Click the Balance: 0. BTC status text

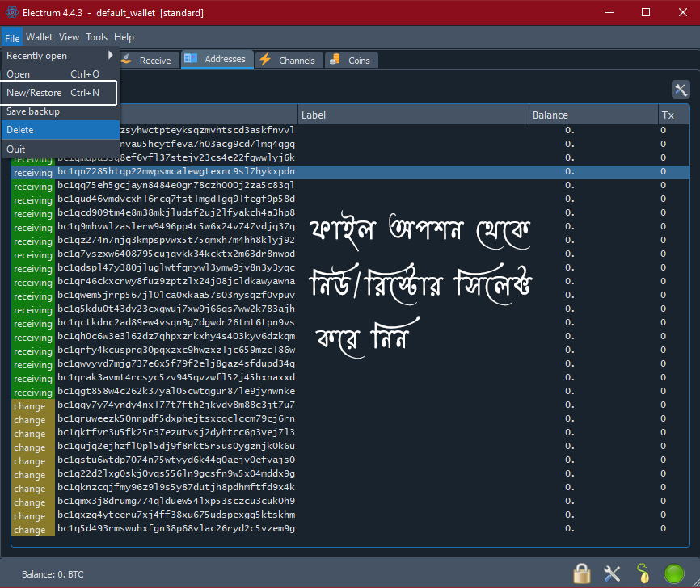pyautogui.click(x=53, y=574)
